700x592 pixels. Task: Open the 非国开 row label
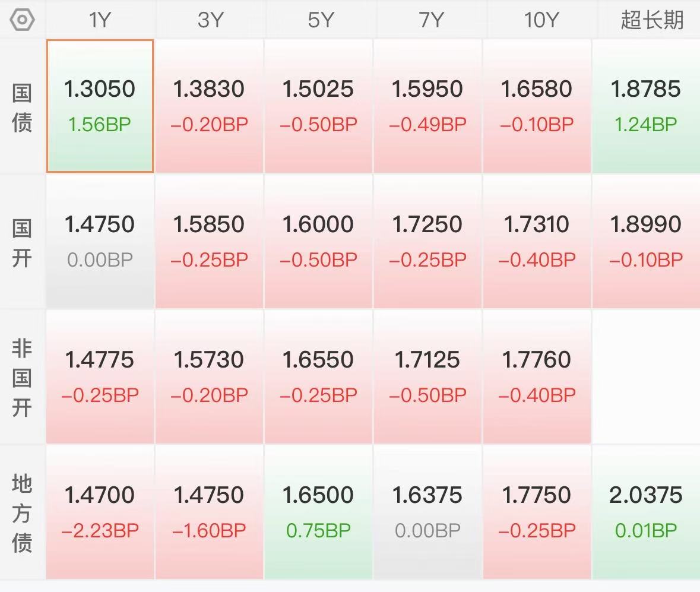tap(22, 377)
